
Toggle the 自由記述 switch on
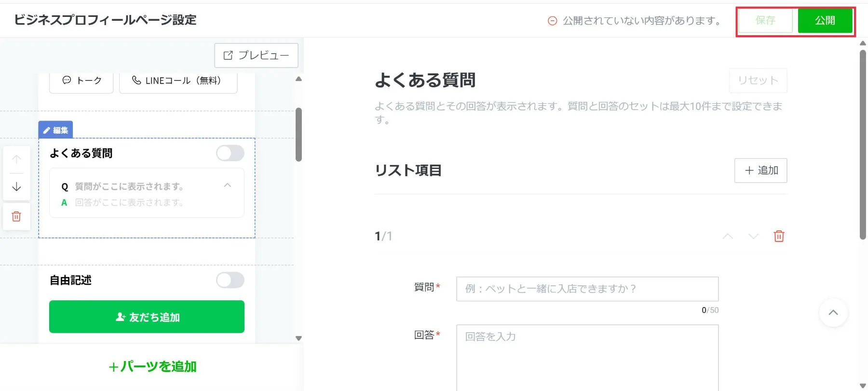click(230, 280)
